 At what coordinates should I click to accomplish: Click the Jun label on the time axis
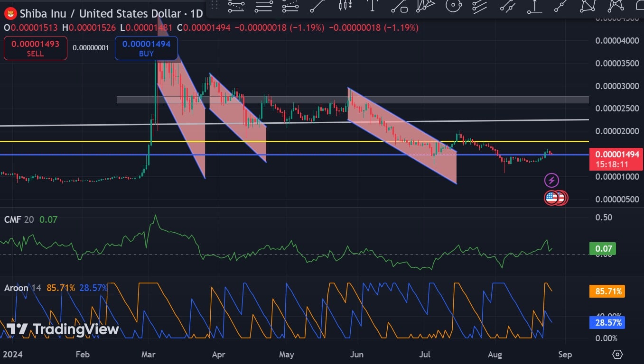(x=356, y=355)
